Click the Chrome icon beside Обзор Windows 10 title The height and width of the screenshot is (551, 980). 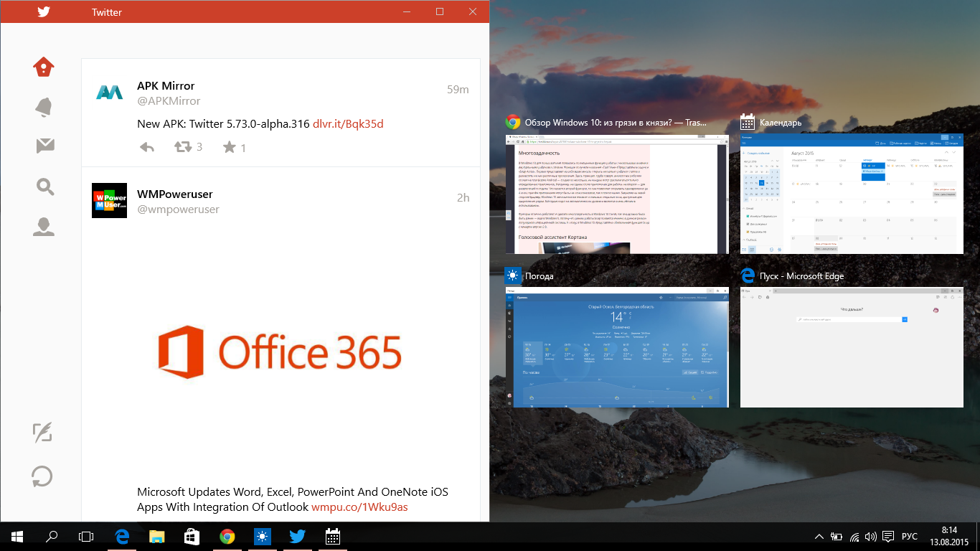pyautogui.click(x=513, y=122)
